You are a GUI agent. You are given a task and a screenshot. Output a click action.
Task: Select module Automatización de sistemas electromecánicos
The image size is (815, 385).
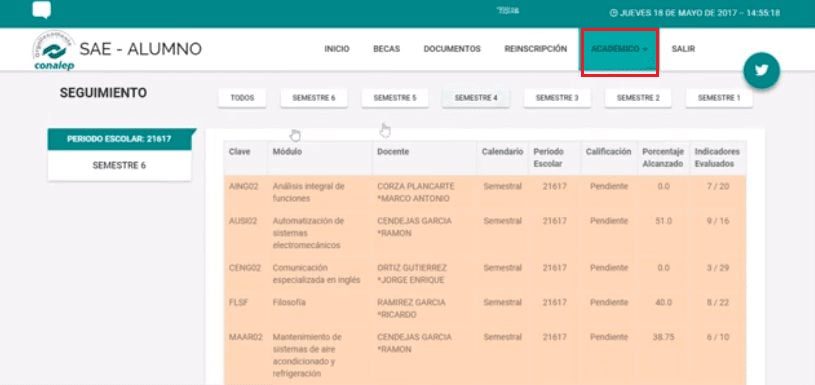308,233
